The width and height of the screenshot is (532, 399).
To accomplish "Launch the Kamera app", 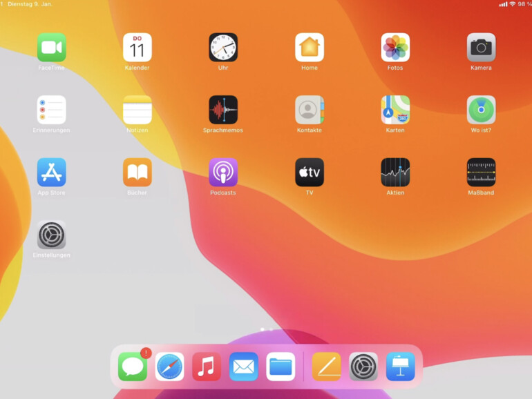I will pyautogui.click(x=481, y=48).
